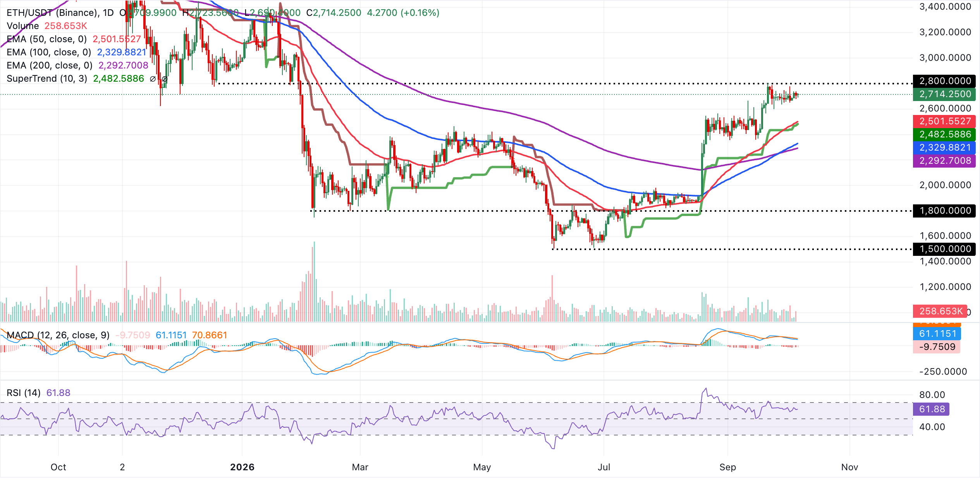Click the green 2,482.5886 tag on price scale

click(944, 134)
